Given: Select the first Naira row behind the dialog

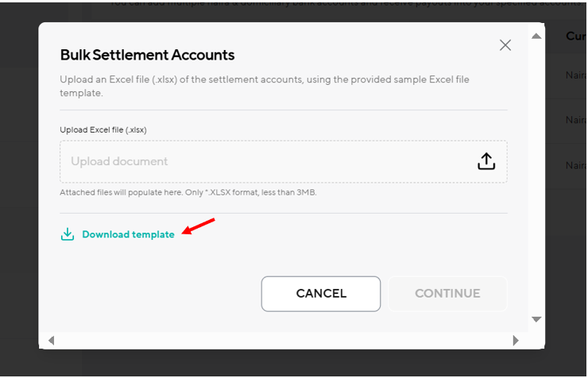Looking at the screenshot, I should coord(576,75).
